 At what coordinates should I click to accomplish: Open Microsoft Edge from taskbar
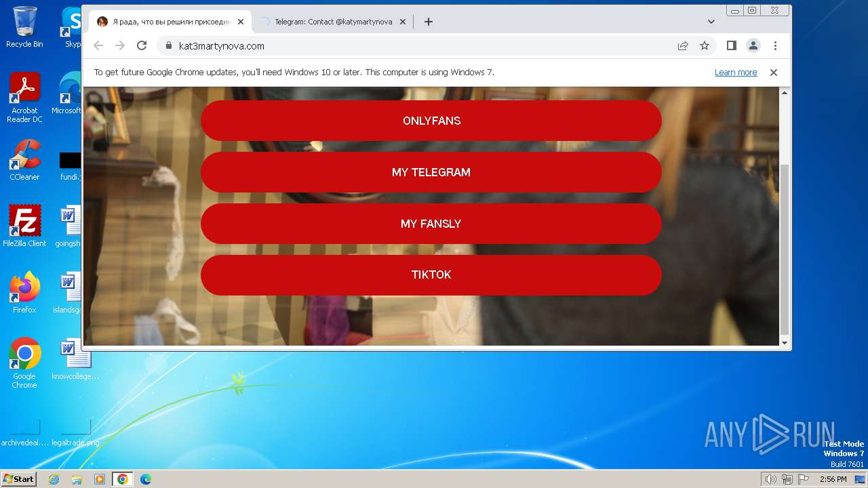coord(146,479)
